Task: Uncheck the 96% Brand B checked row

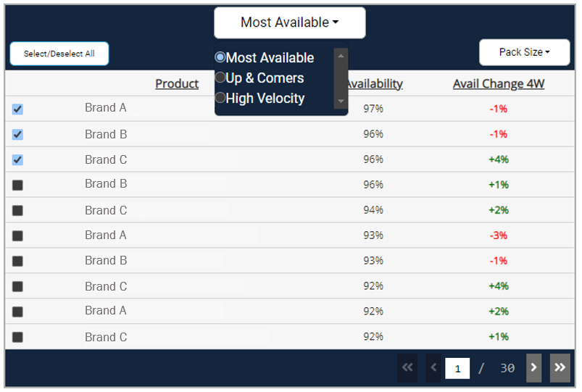Action: pos(17,135)
